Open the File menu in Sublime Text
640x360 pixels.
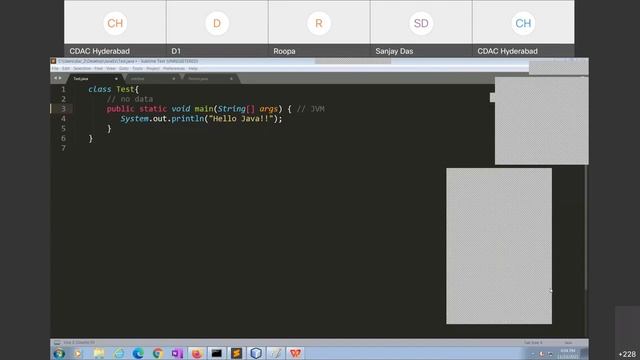click(x=55, y=69)
